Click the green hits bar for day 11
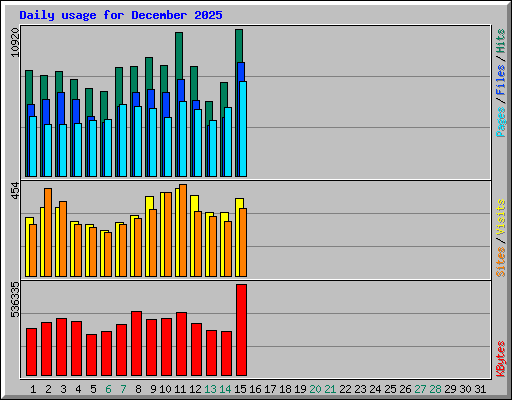 tap(179, 56)
